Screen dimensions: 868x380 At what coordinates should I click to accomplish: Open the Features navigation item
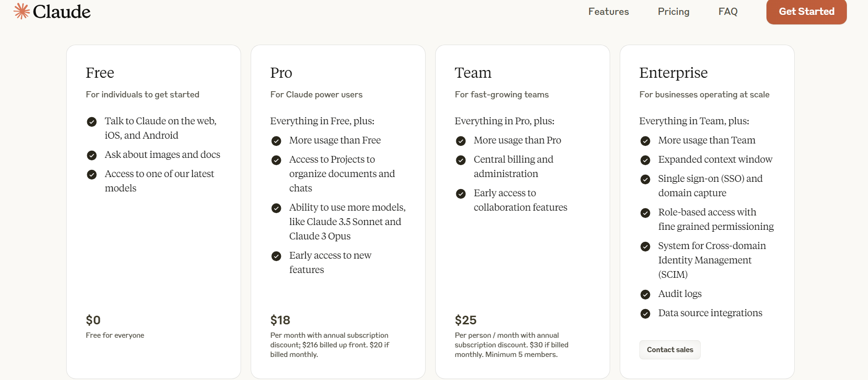(608, 12)
